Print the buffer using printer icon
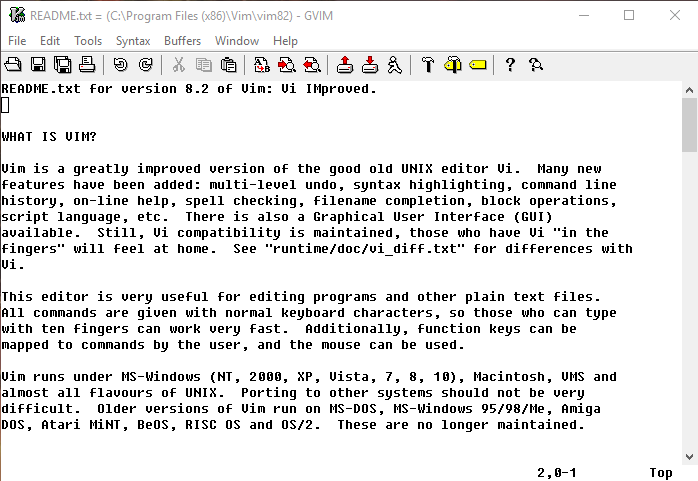 click(x=87, y=65)
